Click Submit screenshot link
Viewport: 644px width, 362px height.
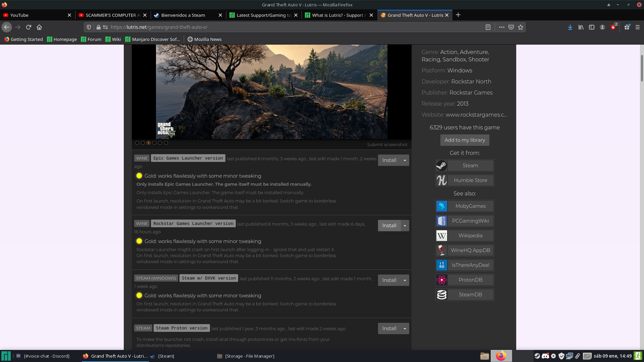(x=387, y=144)
